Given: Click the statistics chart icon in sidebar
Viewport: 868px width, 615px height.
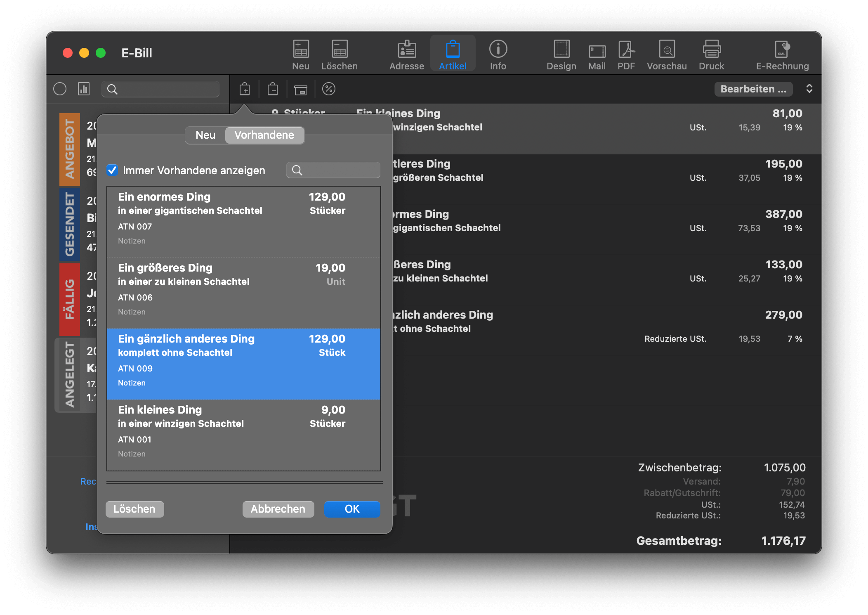Looking at the screenshot, I should (x=84, y=89).
